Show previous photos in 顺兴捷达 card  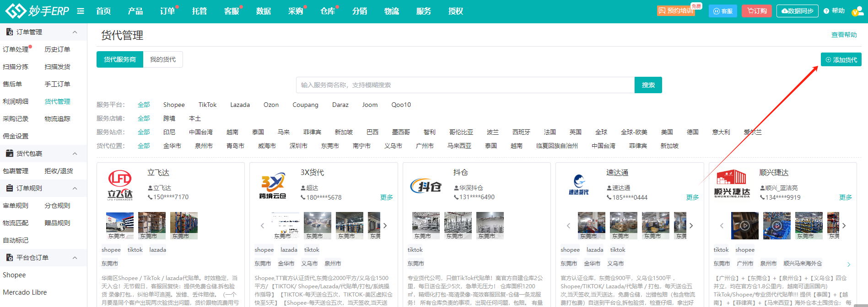click(x=722, y=226)
